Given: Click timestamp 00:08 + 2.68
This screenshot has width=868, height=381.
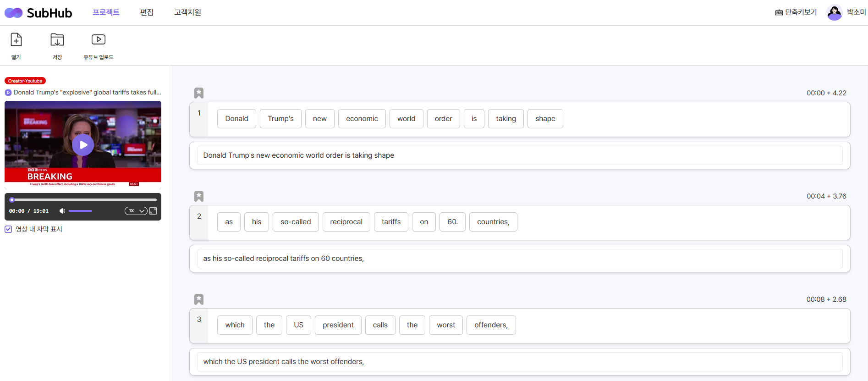Looking at the screenshot, I should (826, 299).
